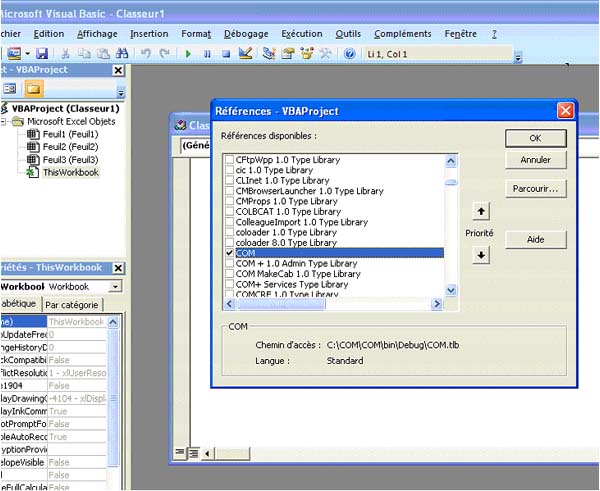Open the Outils menu
The width and height of the screenshot is (600, 491).
pos(348,34)
